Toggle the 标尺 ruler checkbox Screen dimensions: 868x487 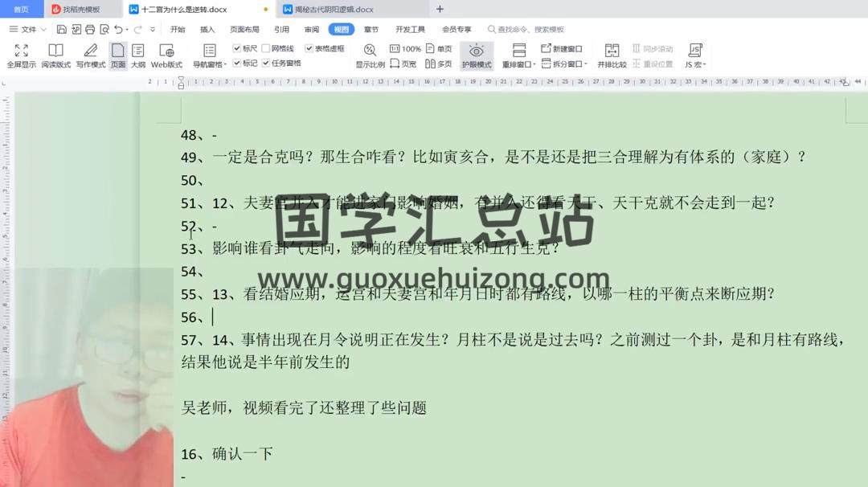237,49
